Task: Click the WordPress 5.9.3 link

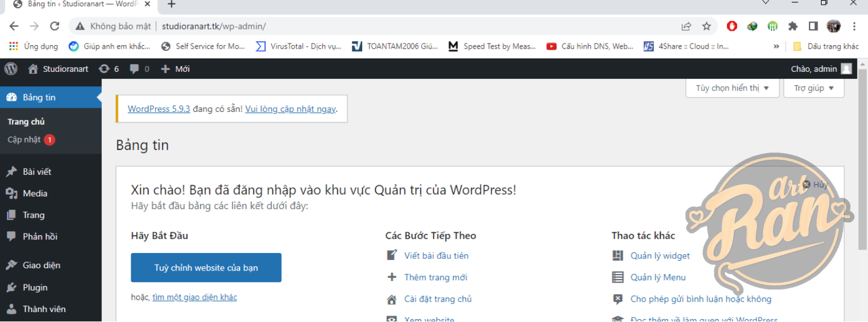Action: pos(159,109)
